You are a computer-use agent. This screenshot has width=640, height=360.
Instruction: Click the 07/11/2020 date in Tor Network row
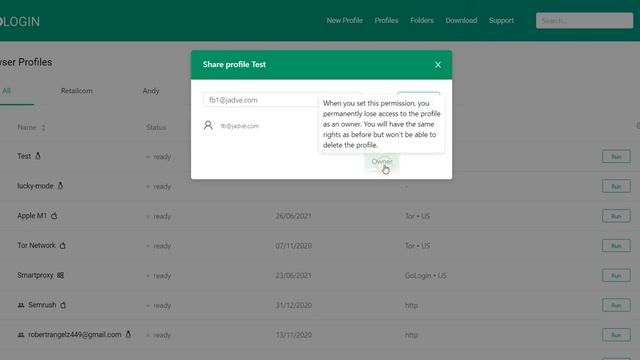(x=293, y=246)
